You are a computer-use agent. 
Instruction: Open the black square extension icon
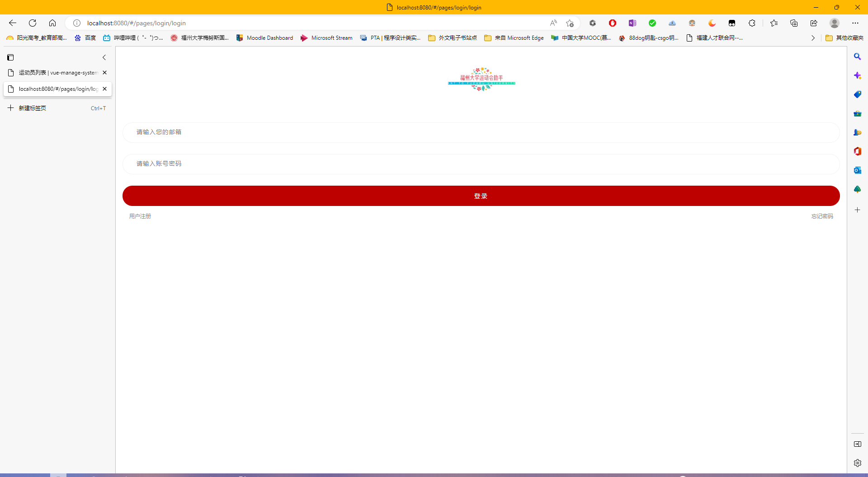click(x=732, y=23)
